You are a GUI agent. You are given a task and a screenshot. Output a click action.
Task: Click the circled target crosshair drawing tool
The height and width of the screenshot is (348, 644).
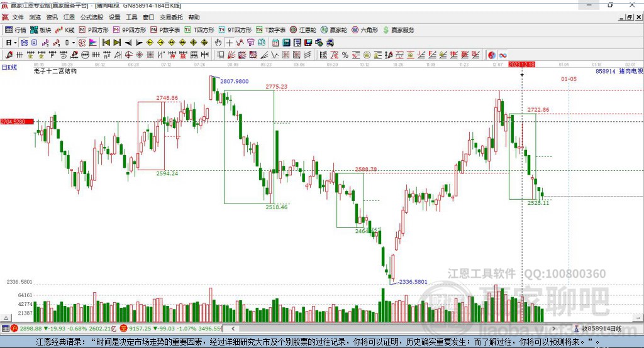click(128, 55)
